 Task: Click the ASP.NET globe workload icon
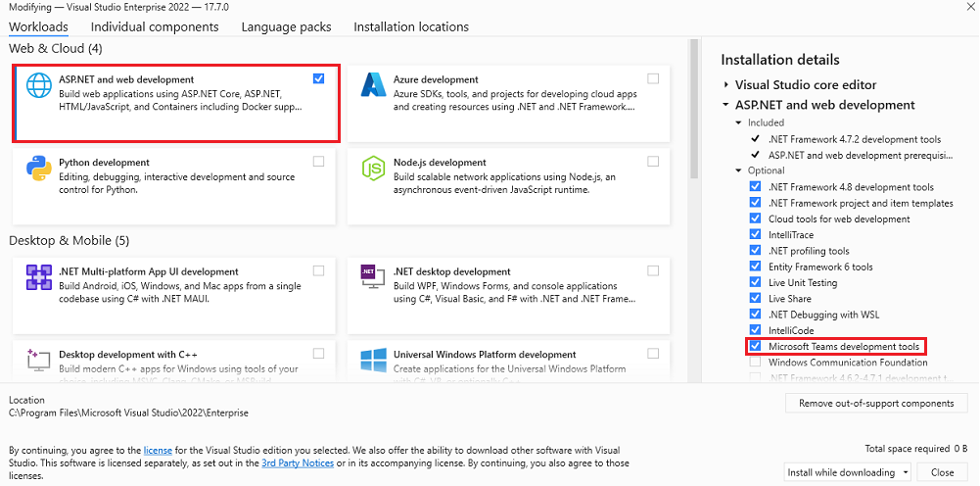pos(39,84)
